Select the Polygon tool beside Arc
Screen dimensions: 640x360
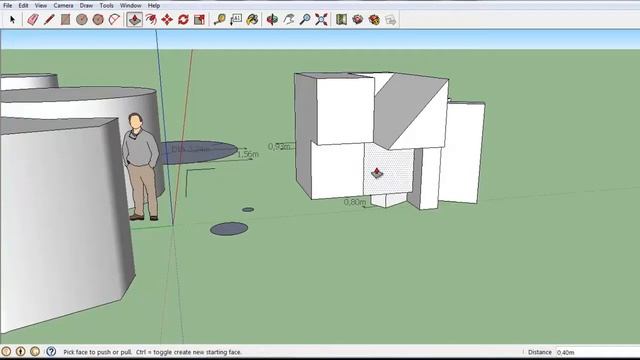[98, 19]
